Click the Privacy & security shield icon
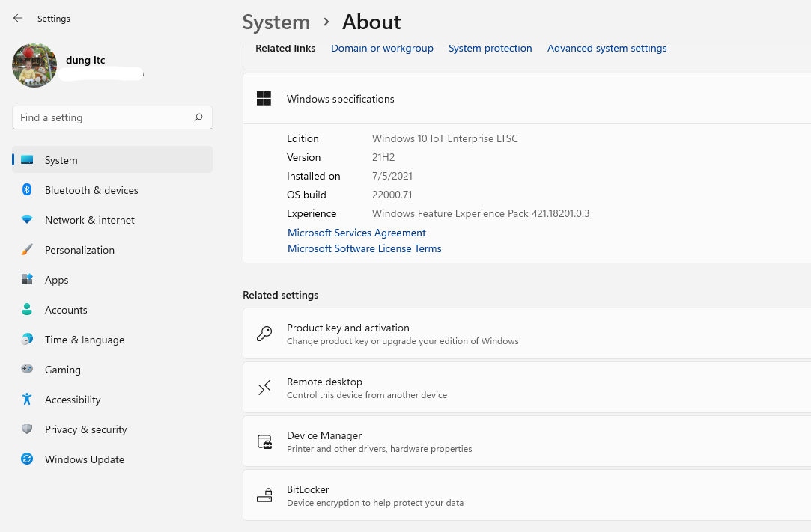 click(x=27, y=429)
